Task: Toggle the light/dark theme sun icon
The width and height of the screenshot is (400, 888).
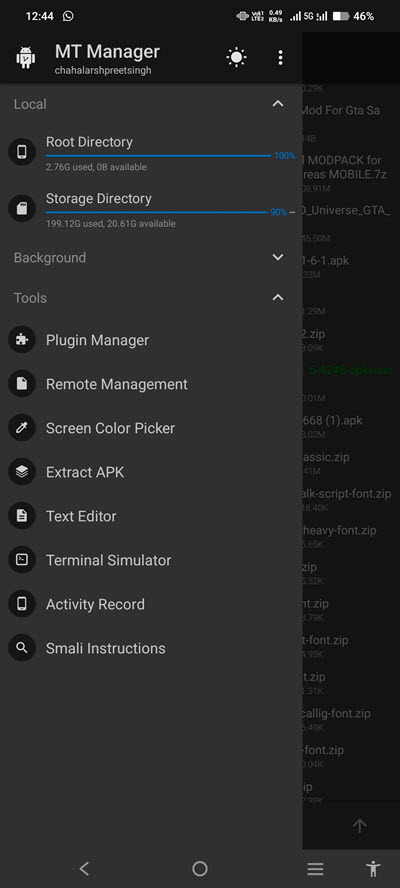Action: (x=236, y=57)
